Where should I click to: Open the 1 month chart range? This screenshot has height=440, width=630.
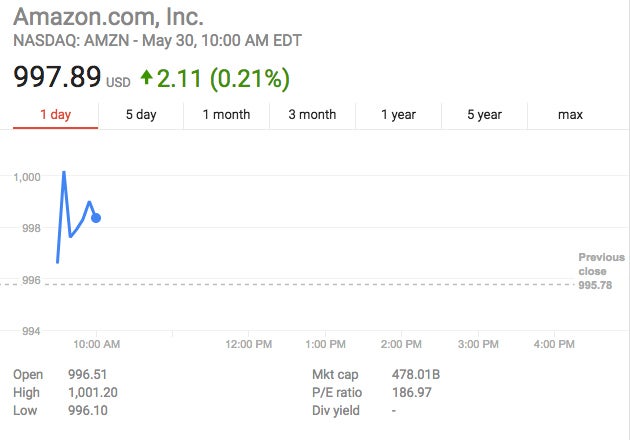pos(226,115)
